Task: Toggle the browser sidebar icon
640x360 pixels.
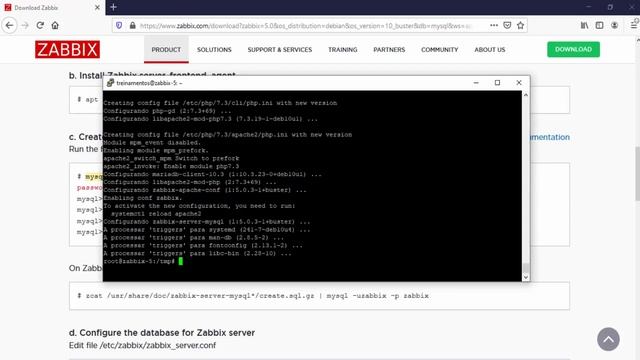Action: [x=599, y=25]
